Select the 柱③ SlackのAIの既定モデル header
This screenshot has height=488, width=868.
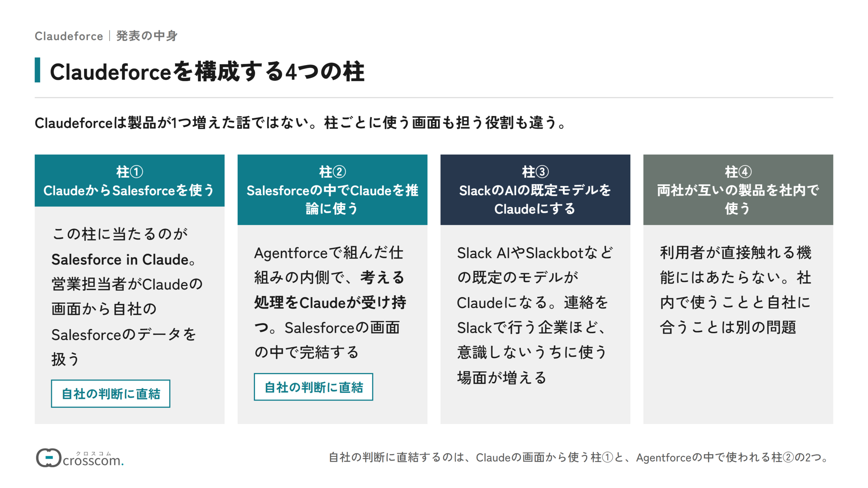coord(535,190)
